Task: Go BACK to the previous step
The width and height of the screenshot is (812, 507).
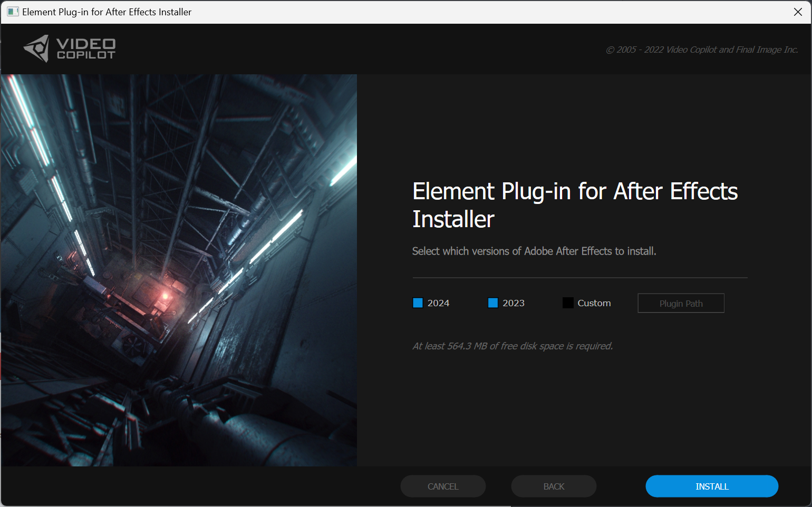Action: pyautogui.click(x=554, y=486)
